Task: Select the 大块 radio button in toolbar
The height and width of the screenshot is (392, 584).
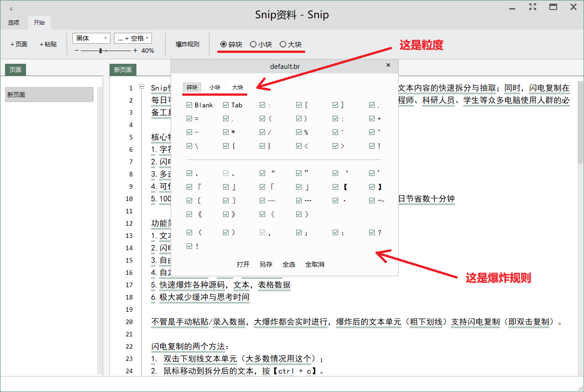Action: pos(291,44)
